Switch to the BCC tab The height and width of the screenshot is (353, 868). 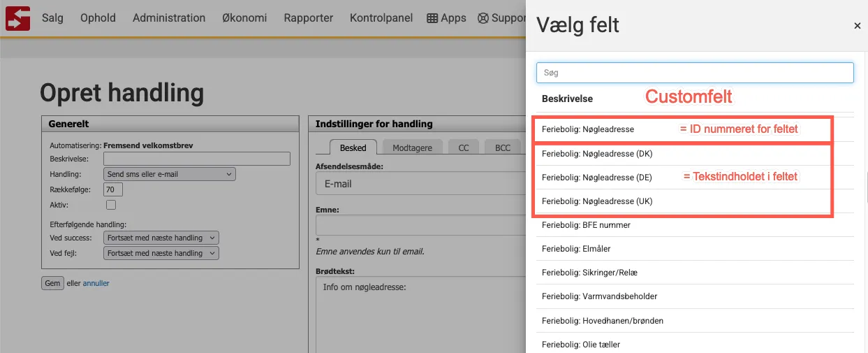[503, 147]
